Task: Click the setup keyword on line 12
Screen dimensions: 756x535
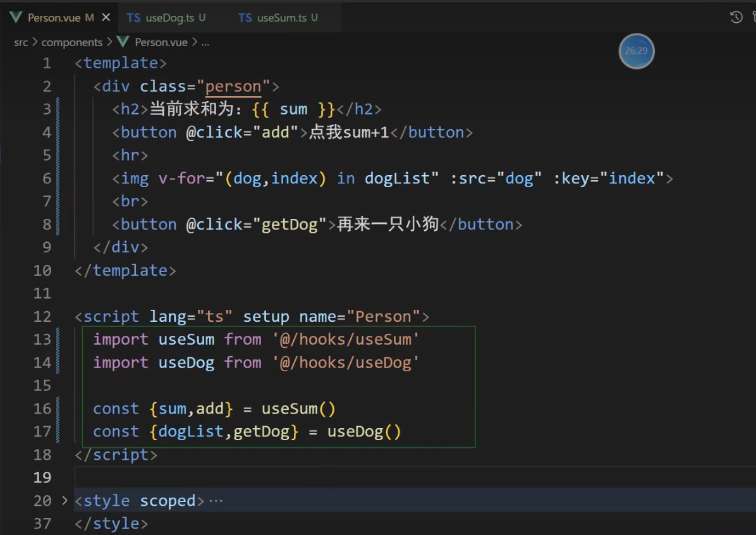Action: 265,316
